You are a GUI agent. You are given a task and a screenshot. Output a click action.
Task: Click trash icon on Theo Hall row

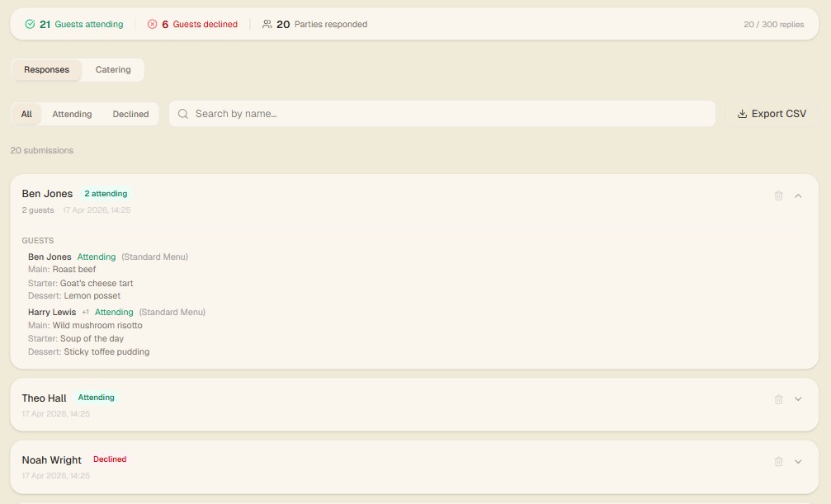(x=778, y=399)
